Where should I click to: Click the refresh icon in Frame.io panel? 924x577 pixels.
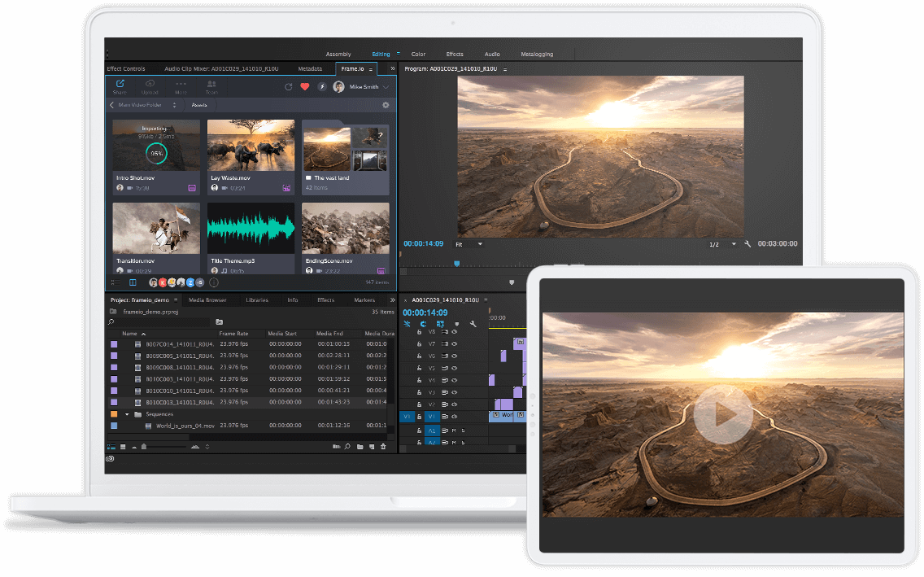coord(288,87)
